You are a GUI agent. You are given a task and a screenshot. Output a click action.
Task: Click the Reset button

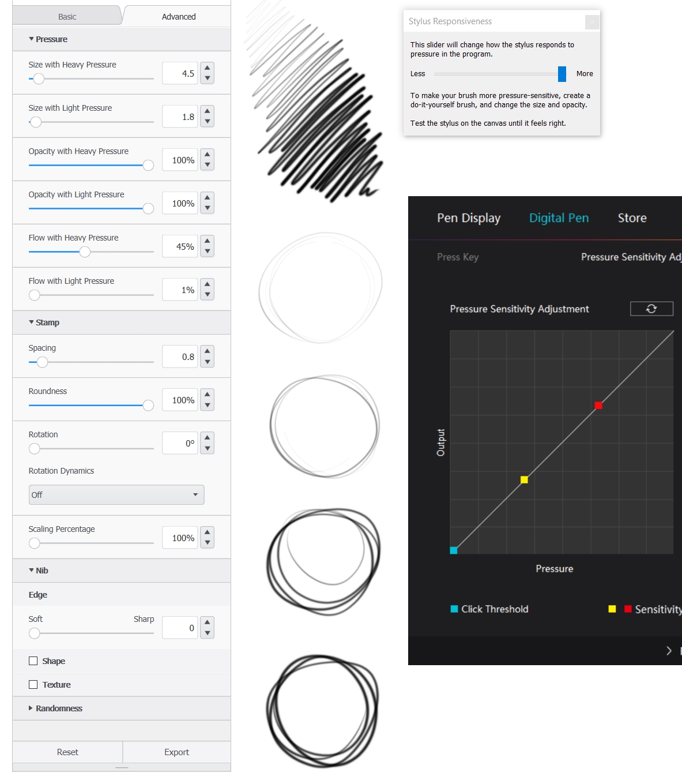click(67, 752)
